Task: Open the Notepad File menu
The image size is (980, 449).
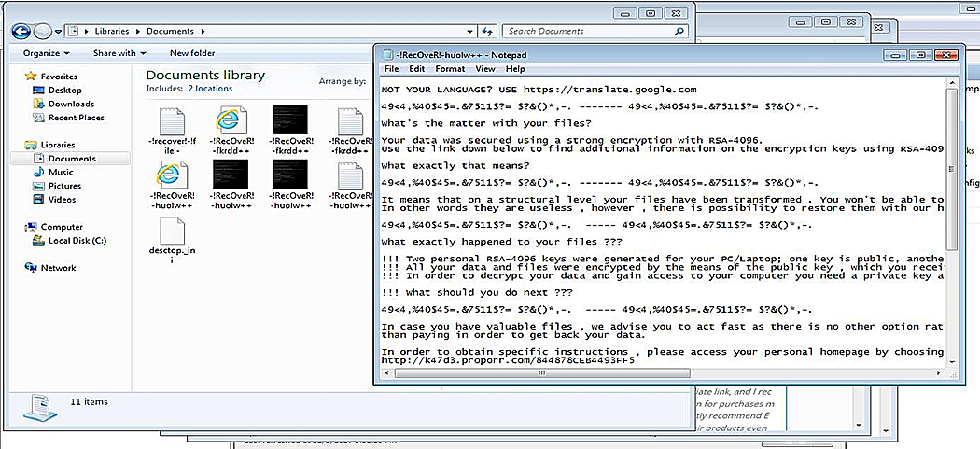Action: 391,69
